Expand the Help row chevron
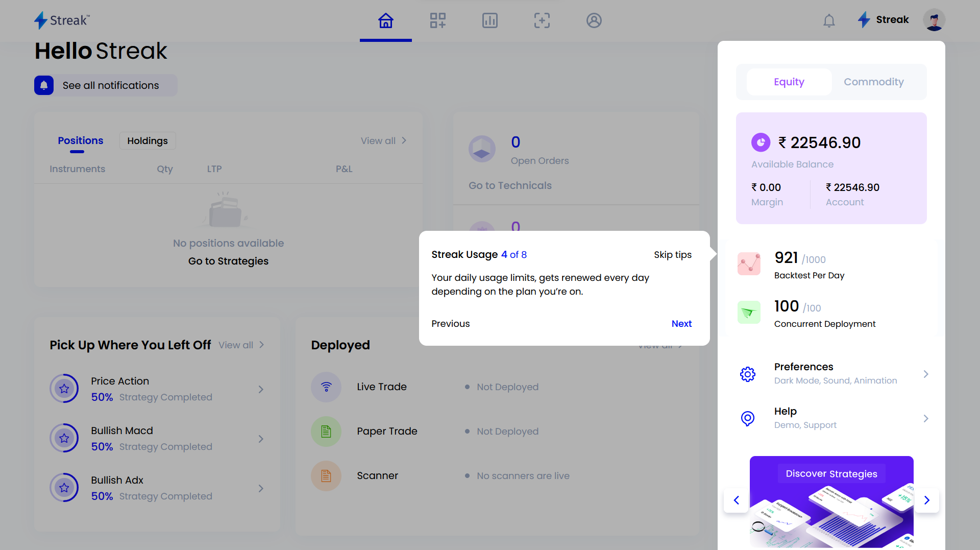This screenshot has height=550, width=980. click(926, 418)
